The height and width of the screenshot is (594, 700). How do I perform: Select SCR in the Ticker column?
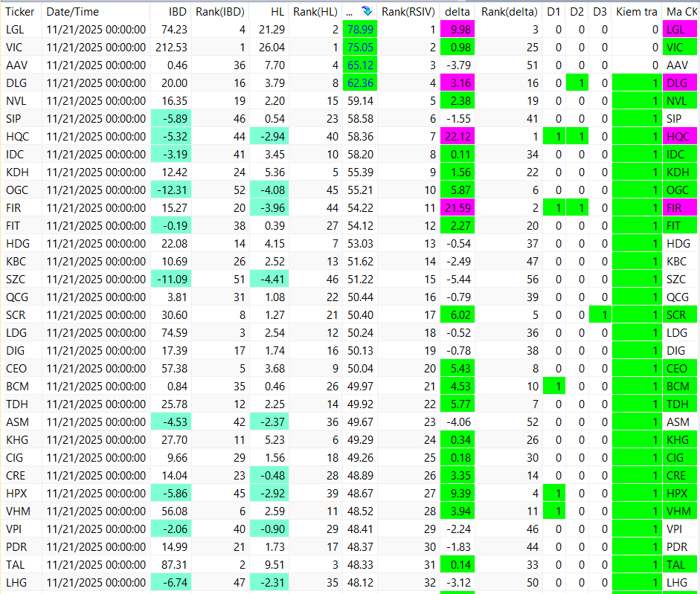[x=16, y=315]
